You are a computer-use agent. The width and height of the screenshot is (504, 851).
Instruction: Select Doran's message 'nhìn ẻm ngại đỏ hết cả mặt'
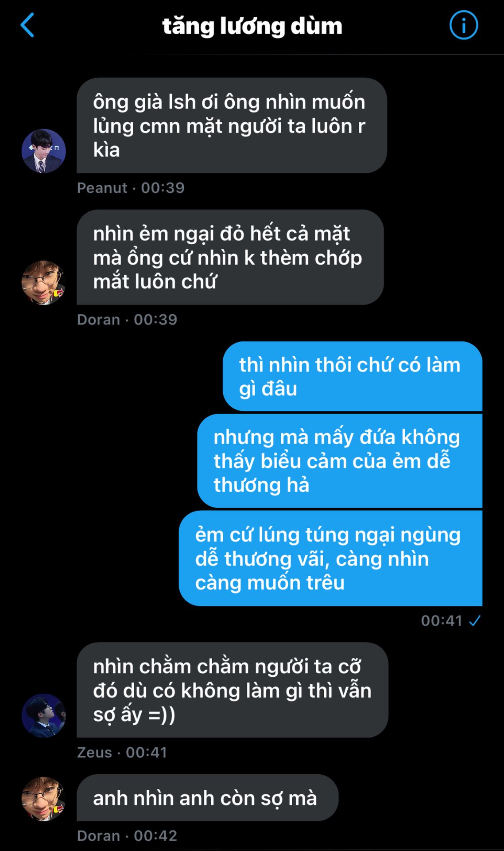pyautogui.click(x=230, y=257)
